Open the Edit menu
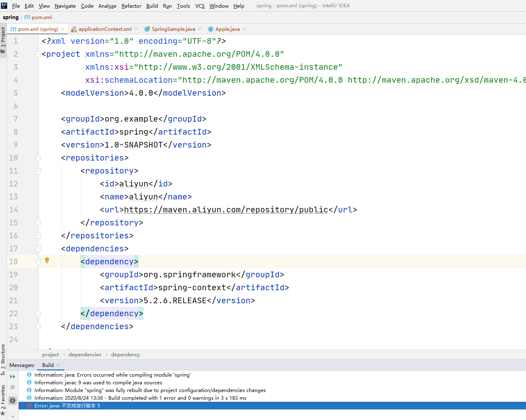 pos(29,6)
